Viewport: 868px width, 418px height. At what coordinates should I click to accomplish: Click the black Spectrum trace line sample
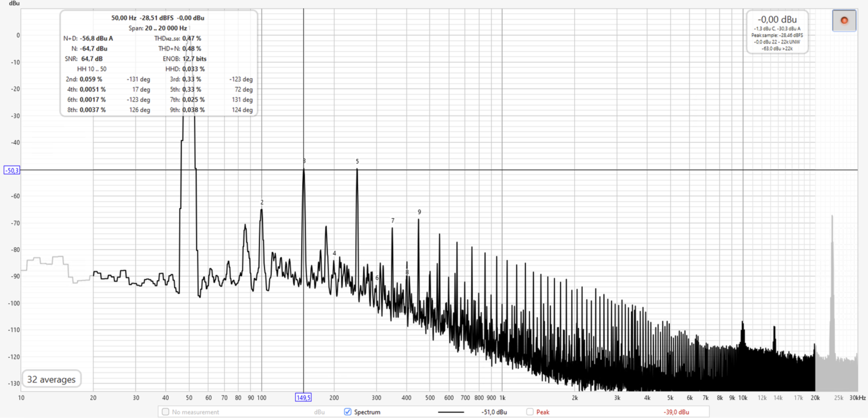click(x=451, y=412)
